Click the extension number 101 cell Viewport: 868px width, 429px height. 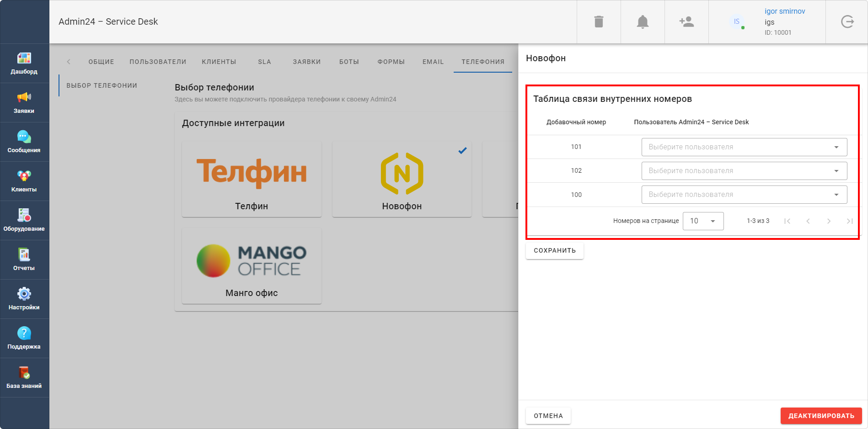tap(576, 147)
